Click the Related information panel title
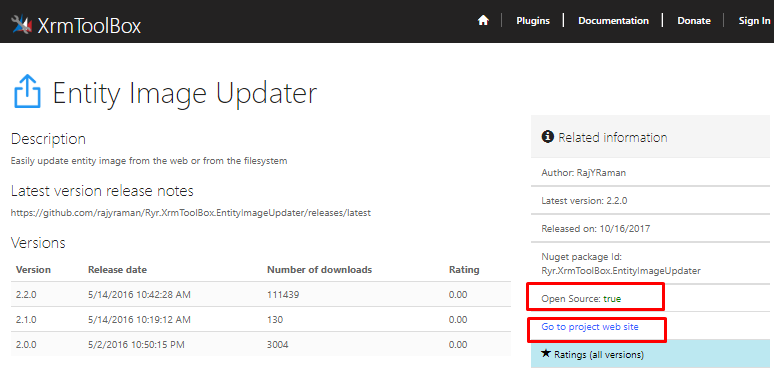 [613, 137]
